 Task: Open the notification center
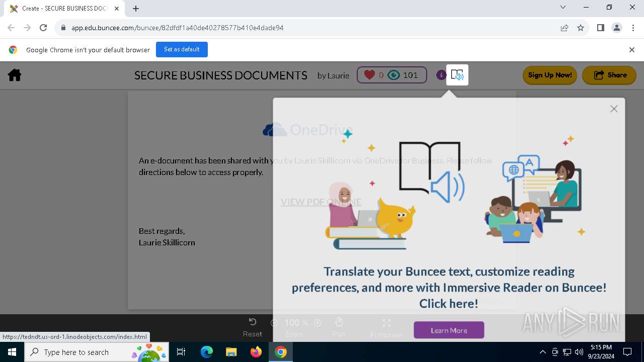coord(627,352)
